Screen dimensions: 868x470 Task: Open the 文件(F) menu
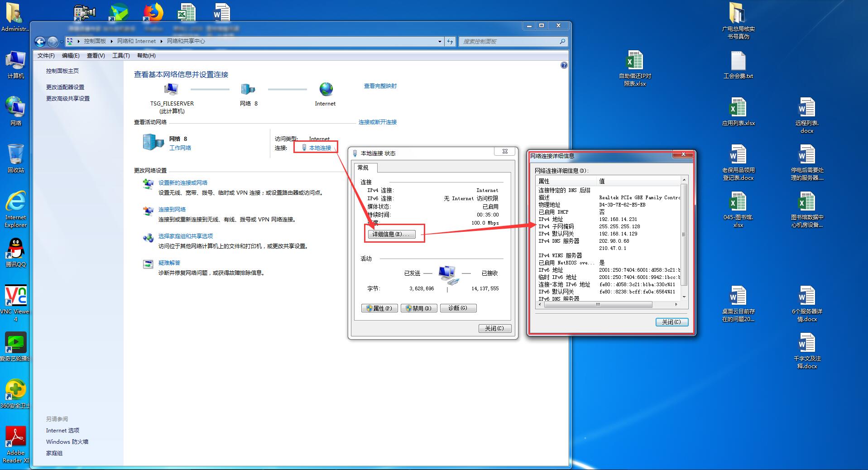[x=46, y=56]
